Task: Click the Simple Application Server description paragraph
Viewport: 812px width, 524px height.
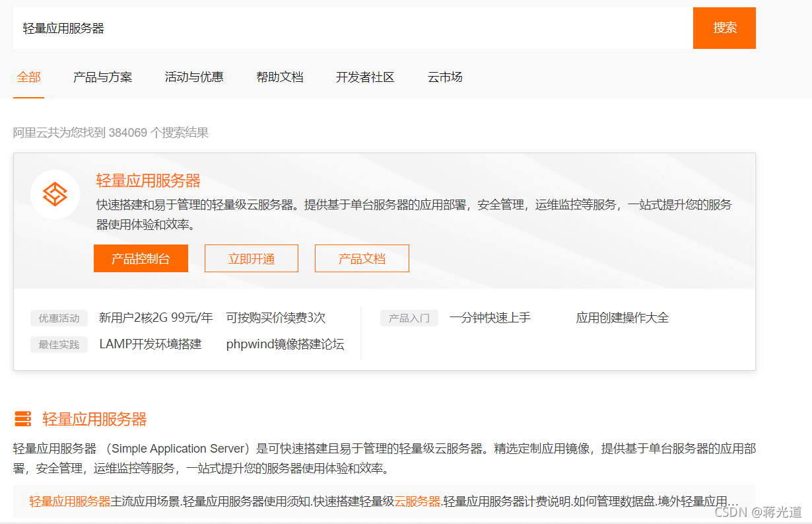Action: click(x=384, y=459)
